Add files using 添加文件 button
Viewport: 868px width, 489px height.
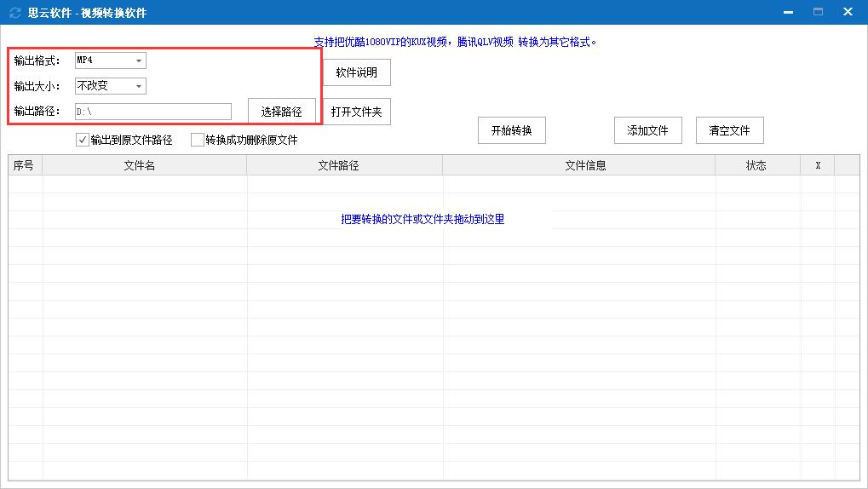(x=647, y=130)
